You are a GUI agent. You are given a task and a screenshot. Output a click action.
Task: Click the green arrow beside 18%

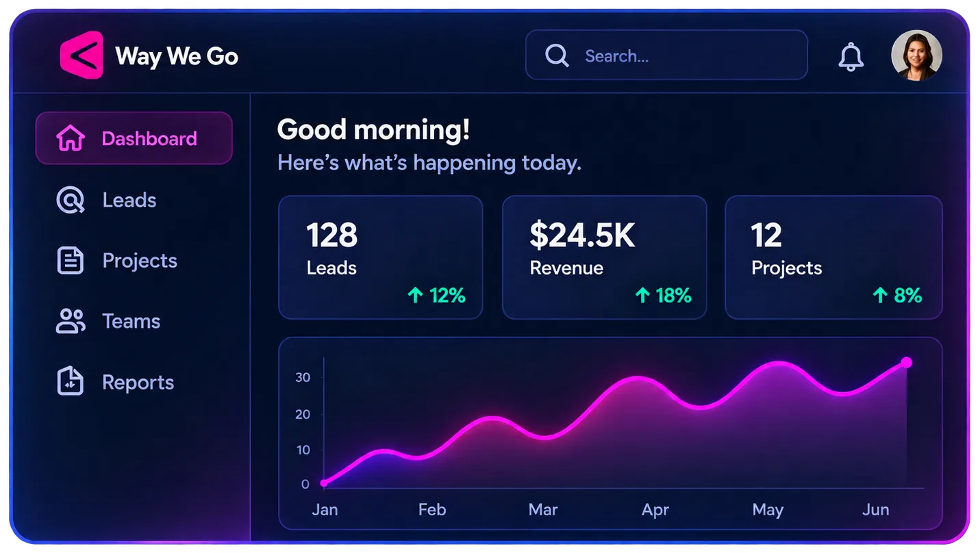[x=642, y=295]
